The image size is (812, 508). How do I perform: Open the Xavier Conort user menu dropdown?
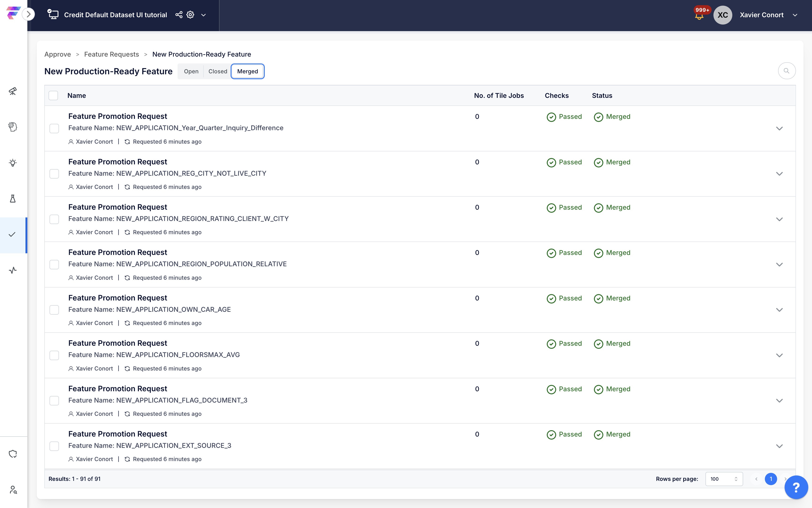coord(795,15)
